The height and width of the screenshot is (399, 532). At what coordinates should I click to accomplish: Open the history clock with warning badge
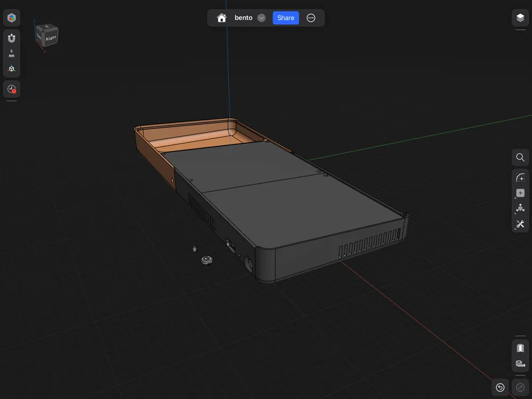point(12,89)
